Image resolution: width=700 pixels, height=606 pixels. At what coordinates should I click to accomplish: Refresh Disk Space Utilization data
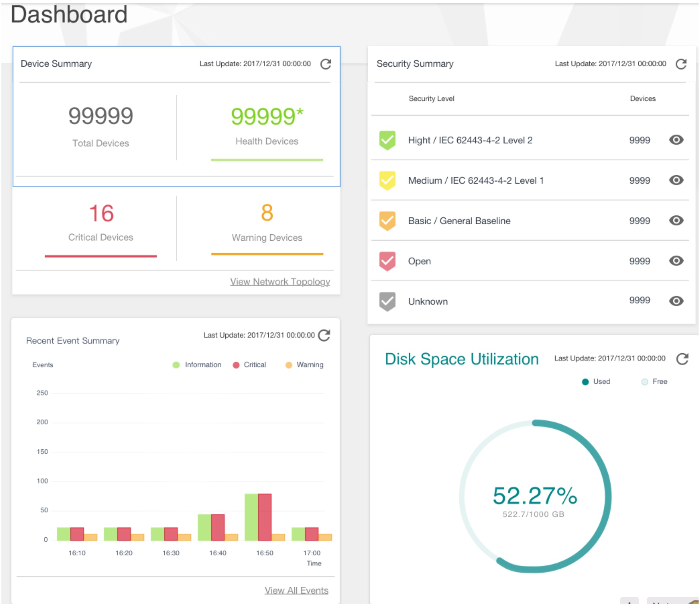tap(682, 359)
